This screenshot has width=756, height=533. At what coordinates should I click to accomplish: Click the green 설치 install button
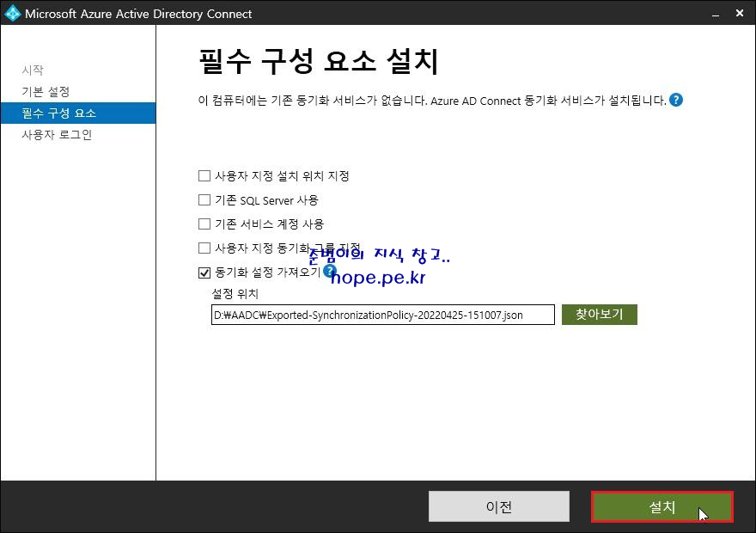point(662,506)
